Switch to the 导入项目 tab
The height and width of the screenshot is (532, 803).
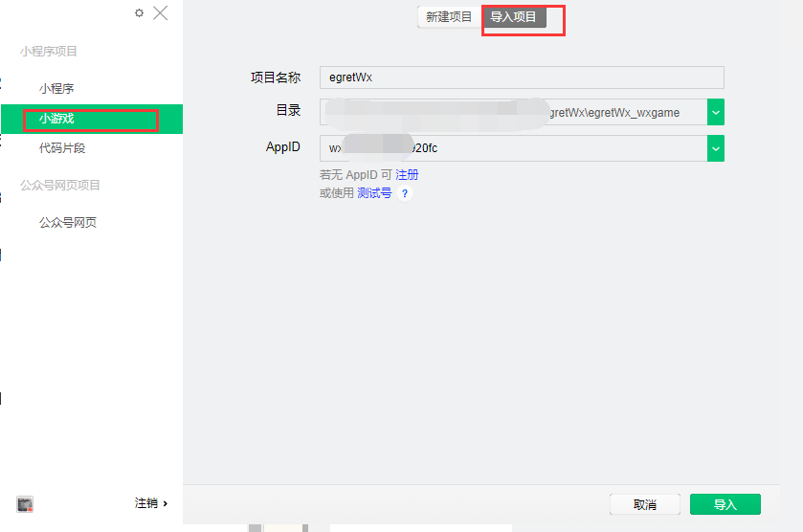click(514, 17)
